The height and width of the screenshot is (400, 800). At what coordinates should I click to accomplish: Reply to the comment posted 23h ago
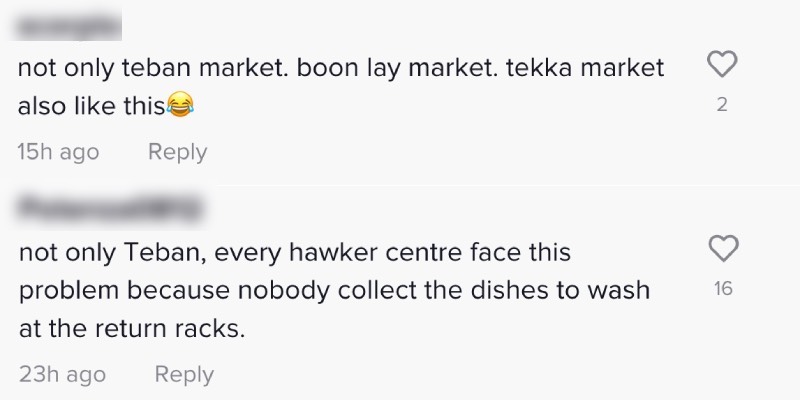[x=184, y=374]
